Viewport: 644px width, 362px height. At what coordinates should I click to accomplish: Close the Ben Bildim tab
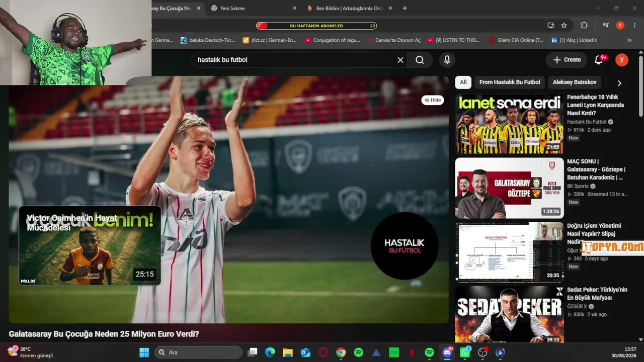click(x=390, y=8)
